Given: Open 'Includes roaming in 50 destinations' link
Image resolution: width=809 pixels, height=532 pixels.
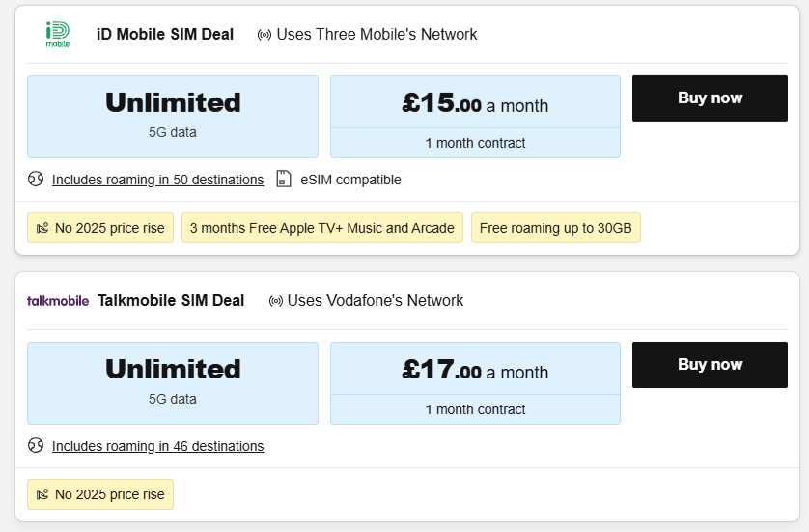Looking at the screenshot, I should [x=157, y=180].
